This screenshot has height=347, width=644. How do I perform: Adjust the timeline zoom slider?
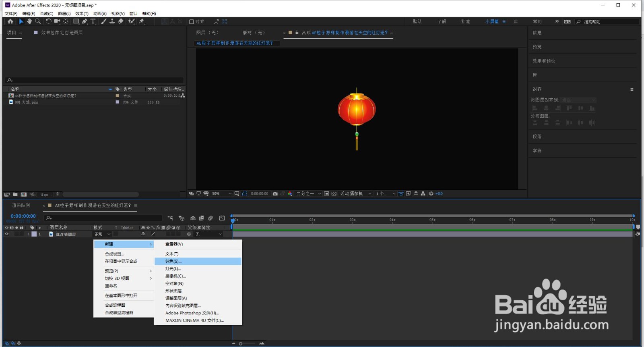(247, 344)
